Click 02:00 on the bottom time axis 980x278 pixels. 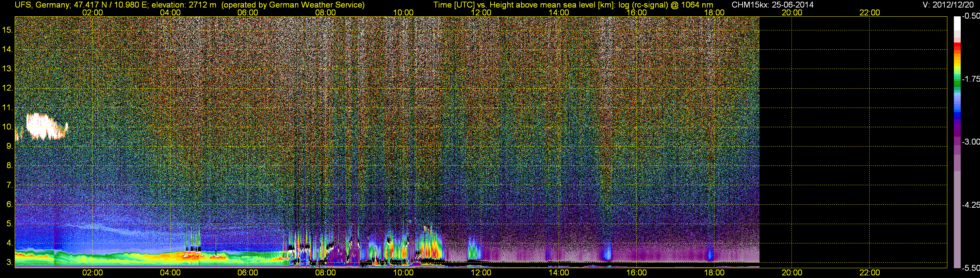coord(92,273)
